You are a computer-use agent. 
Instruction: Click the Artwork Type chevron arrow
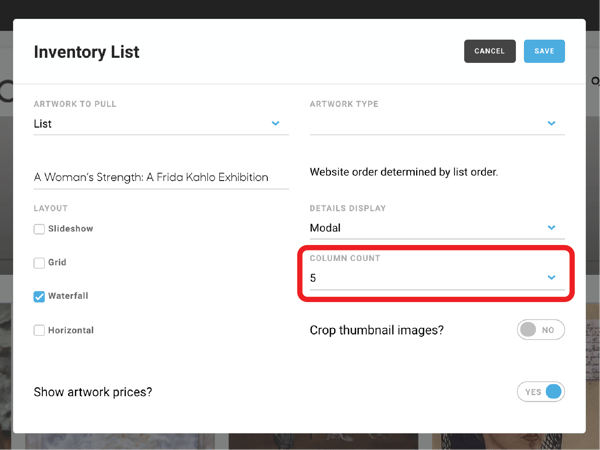coord(551,123)
